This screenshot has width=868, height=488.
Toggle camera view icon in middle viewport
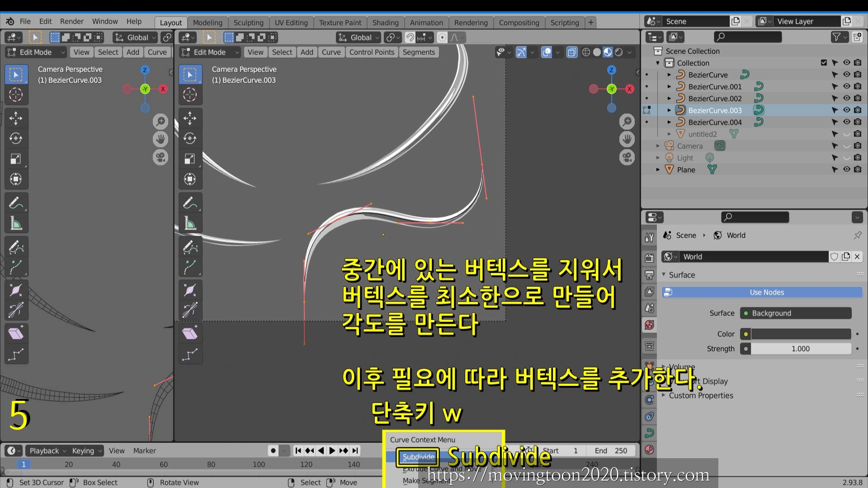627,157
